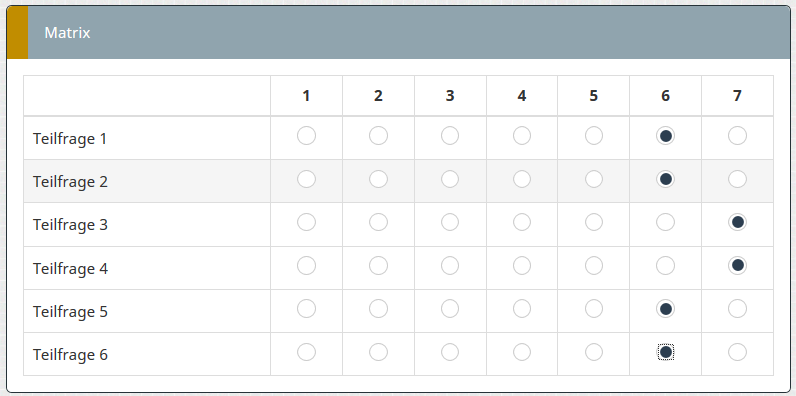The height and width of the screenshot is (396, 796).
Task: Click column header 4
Action: [522, 95]
